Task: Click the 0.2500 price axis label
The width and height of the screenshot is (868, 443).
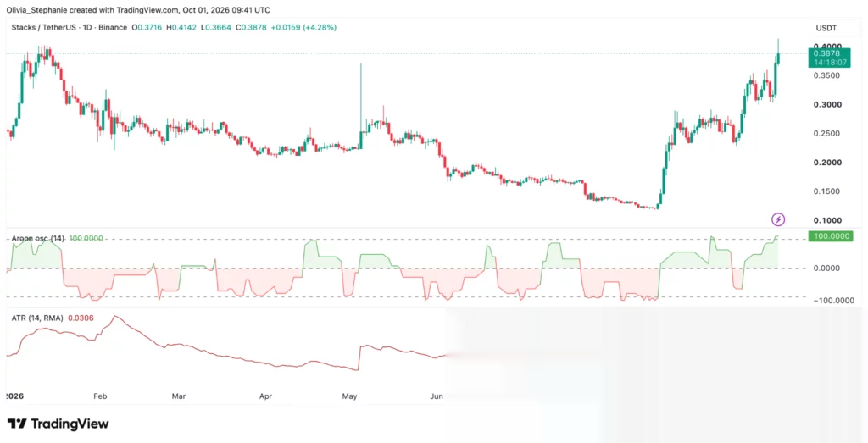Action: pos(827,133)
